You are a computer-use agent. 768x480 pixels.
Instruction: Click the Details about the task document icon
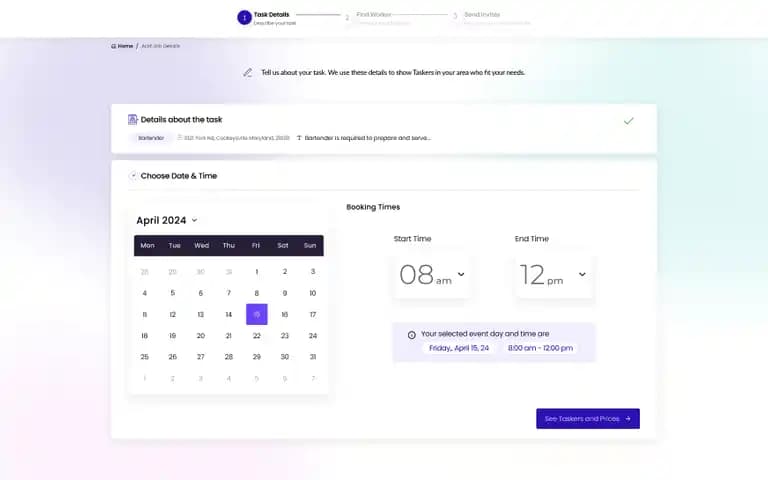coord(132,120)
